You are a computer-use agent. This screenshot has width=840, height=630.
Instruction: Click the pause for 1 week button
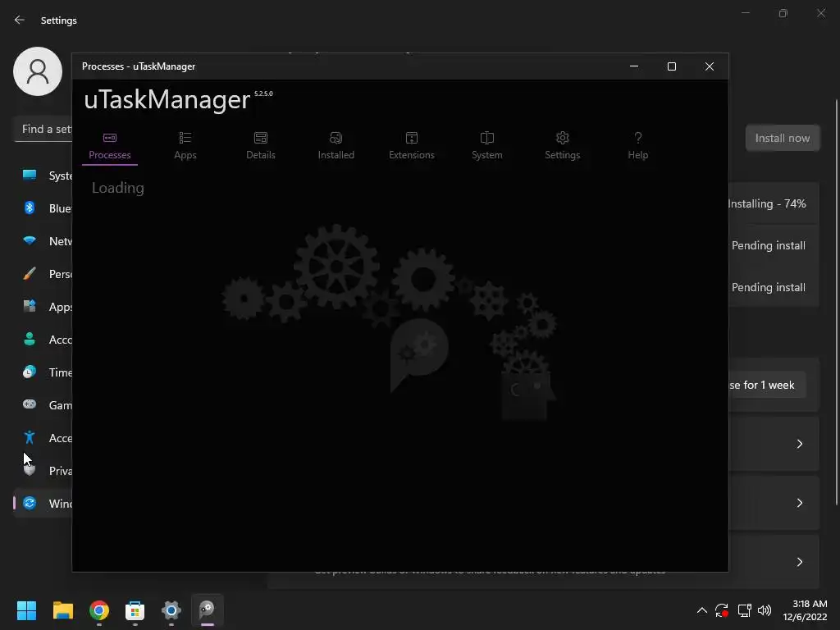(x=767, y=386)
